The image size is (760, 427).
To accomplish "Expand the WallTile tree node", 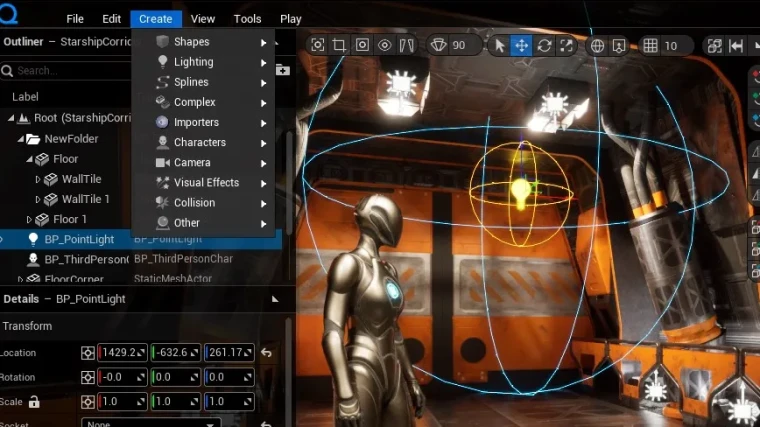I will tap(38, 179).
